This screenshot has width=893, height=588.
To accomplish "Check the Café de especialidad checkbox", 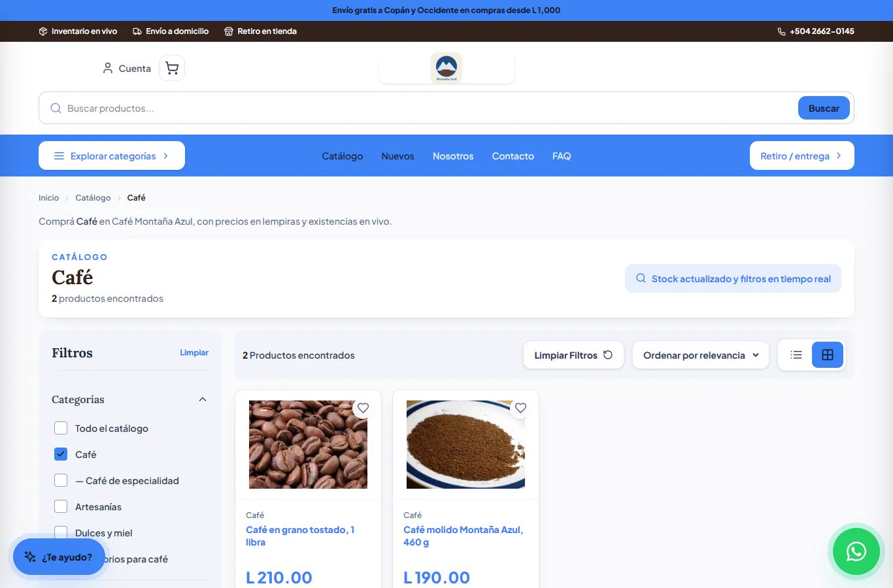I will pyautogui.click(x=61, y=481).
